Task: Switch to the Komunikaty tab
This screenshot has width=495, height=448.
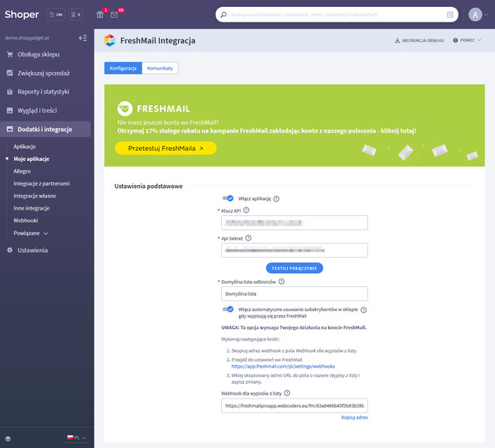Action: pyautogui.click(x=160, y=68)
